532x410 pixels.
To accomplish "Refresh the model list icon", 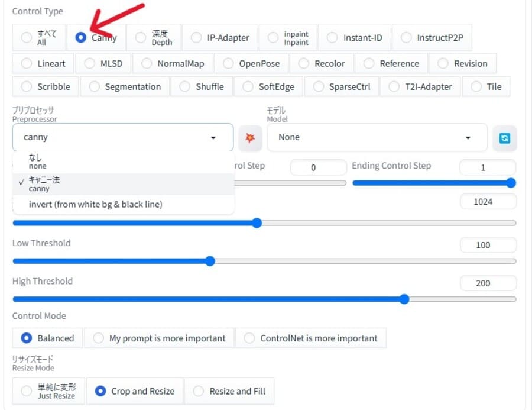I will click(505, 138).
